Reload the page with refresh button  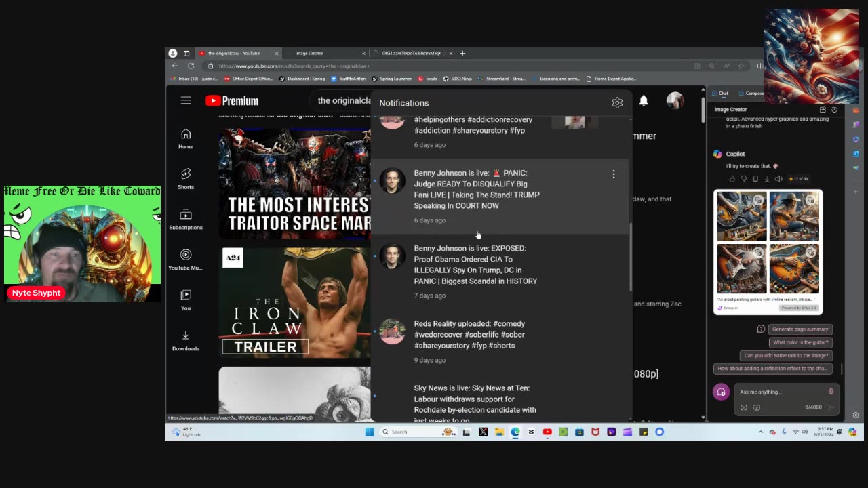coord(191,66)
